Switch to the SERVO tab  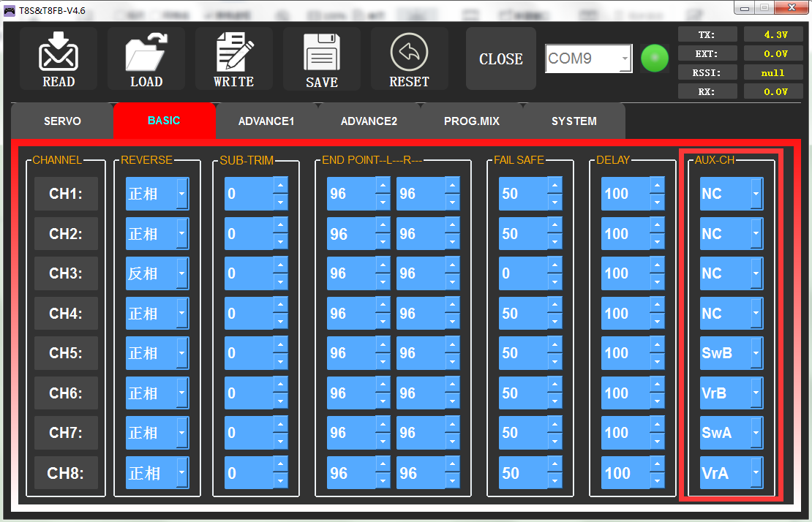point(62,121)
